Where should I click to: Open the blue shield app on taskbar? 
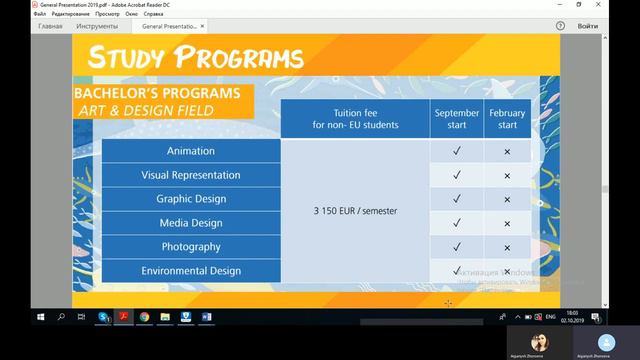point(186,317)
